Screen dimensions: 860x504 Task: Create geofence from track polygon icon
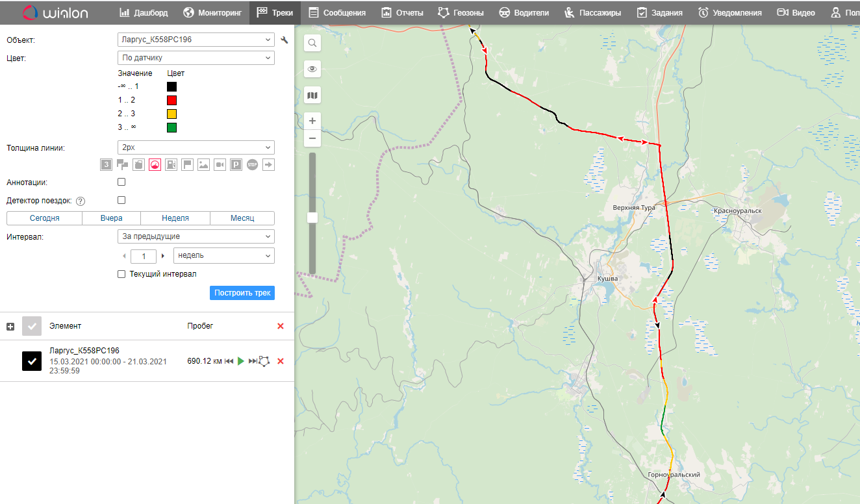pos(264,361)
